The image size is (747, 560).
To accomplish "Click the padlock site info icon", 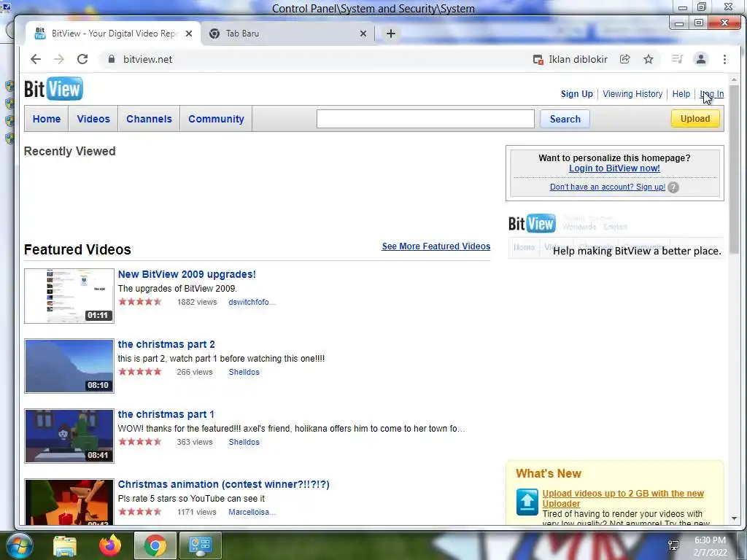I will click(112, 59).
